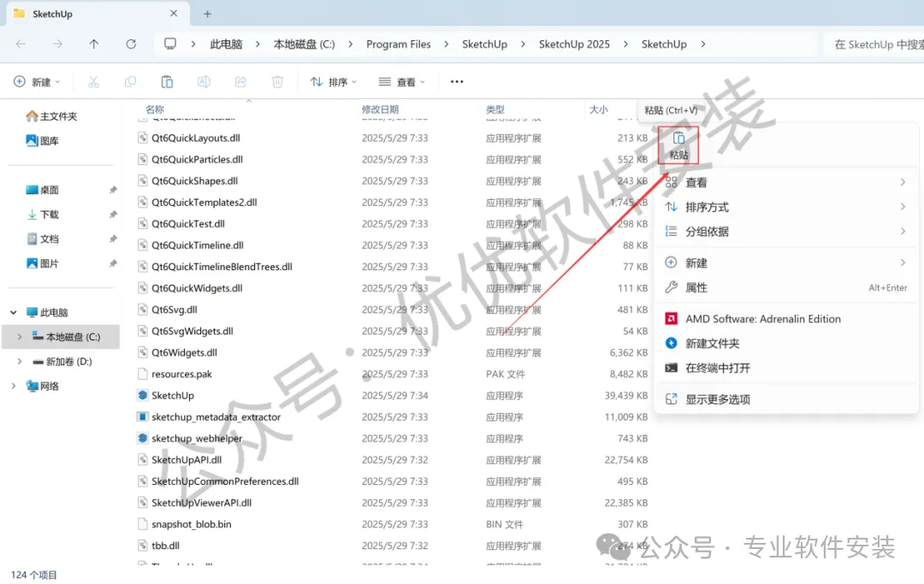Open 图片 quick access folder

point(43,263)
